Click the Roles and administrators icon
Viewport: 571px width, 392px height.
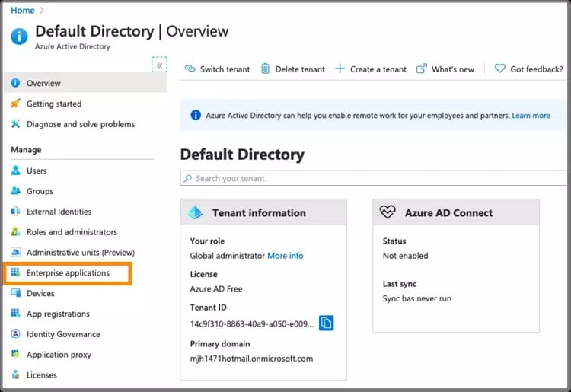15,231
